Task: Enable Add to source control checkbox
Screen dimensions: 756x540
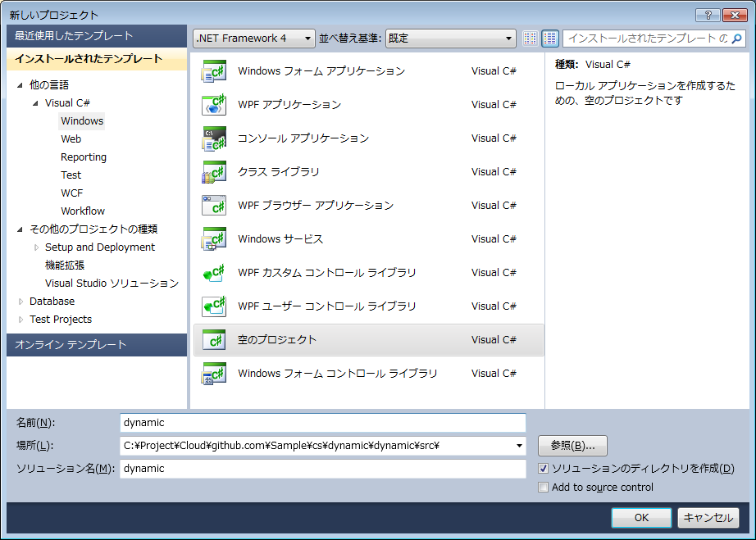Action: tap(544, 487)
